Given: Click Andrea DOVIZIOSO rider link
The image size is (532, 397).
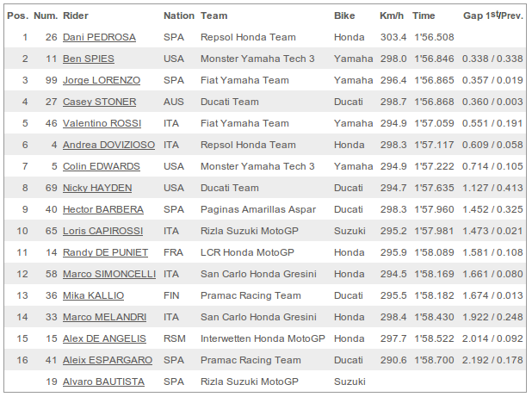Looking at the screenshot, I should [109, 145].
